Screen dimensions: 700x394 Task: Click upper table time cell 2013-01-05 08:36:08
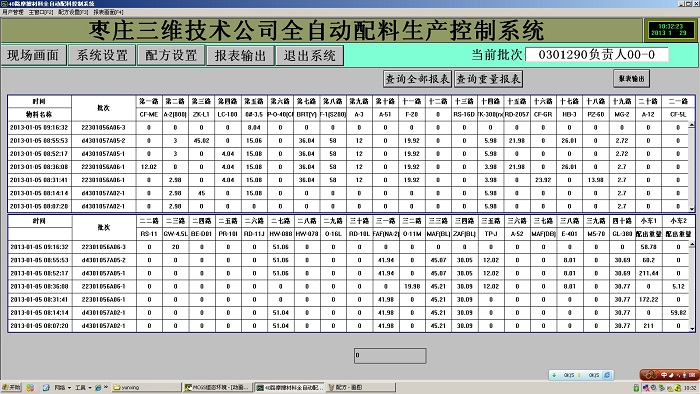click(x=39, y=167)
